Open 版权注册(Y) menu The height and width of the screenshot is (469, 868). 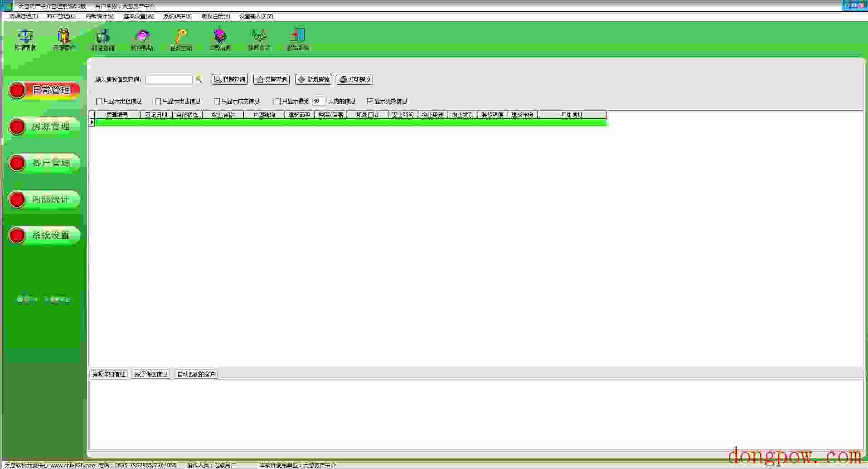tap(216, 16)
